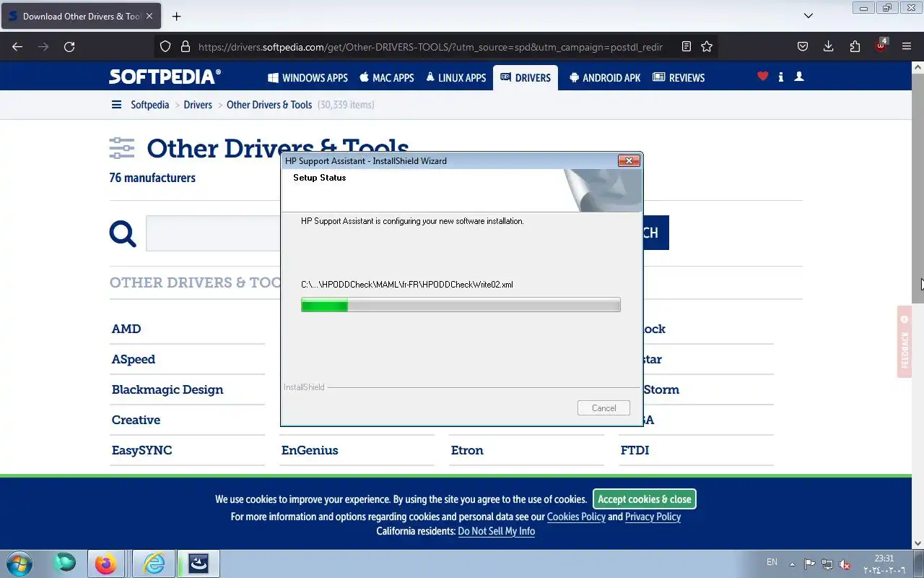924x578 pixels.
Task: Click the filter sliders icon beside heading
Action: click(x=122, y=148)
